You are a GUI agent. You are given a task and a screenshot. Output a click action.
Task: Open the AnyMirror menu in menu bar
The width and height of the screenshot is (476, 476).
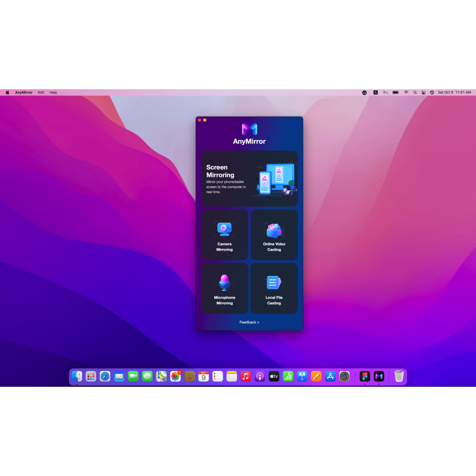pyautogui.click(x=24, y=93)
